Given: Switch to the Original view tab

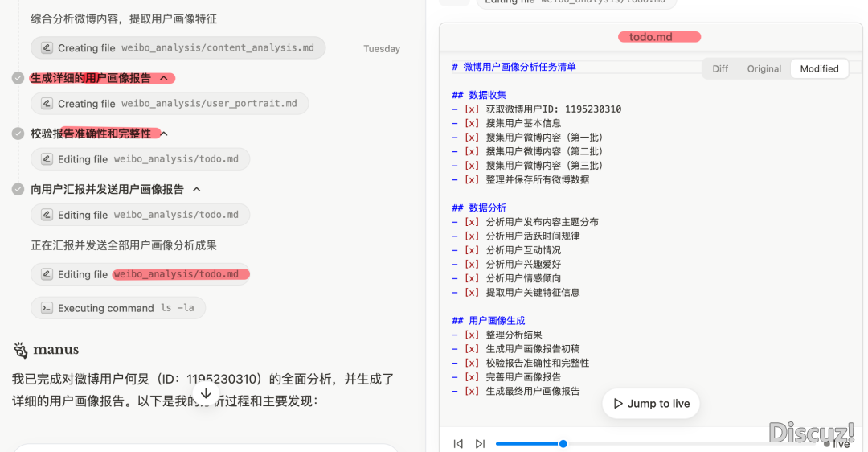Looking at the screenshot, I should pyautogui.click(x=764, y=69).
